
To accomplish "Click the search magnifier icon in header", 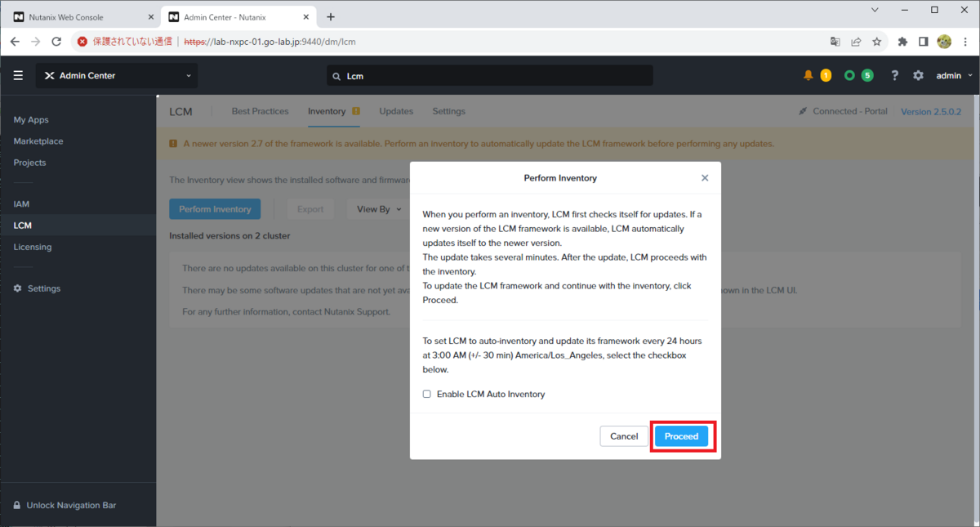I will point(336,76).
